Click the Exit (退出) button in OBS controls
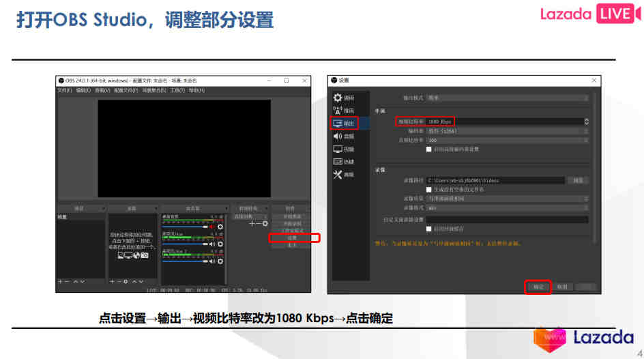The width and height of the screenshot is (644, 359). tap(291, 245)
